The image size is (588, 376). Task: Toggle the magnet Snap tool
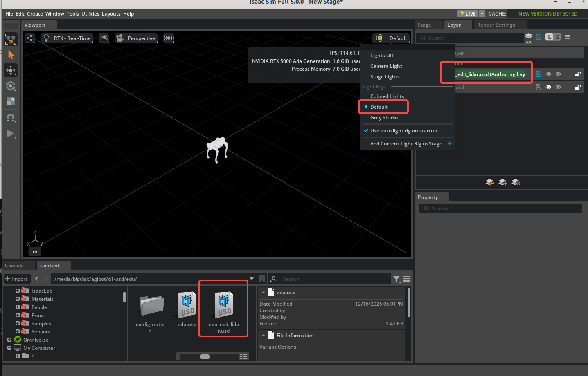pos(11,118)
